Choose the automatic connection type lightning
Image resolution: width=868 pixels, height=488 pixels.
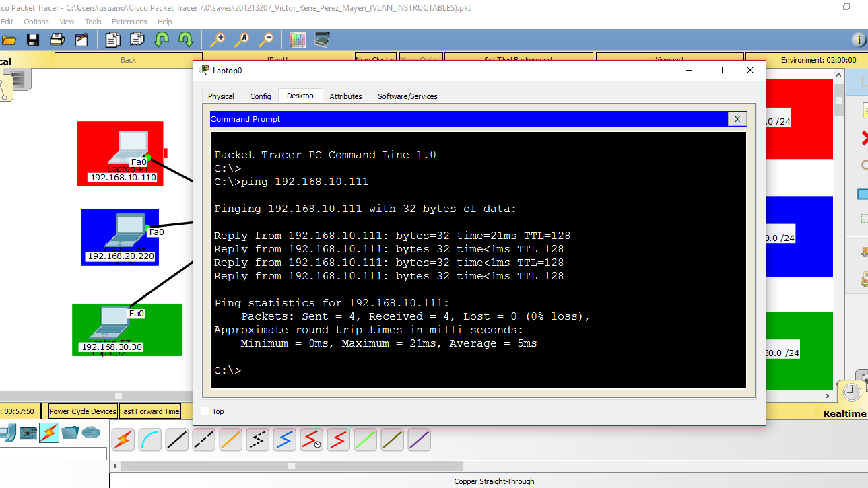[123, 440]
